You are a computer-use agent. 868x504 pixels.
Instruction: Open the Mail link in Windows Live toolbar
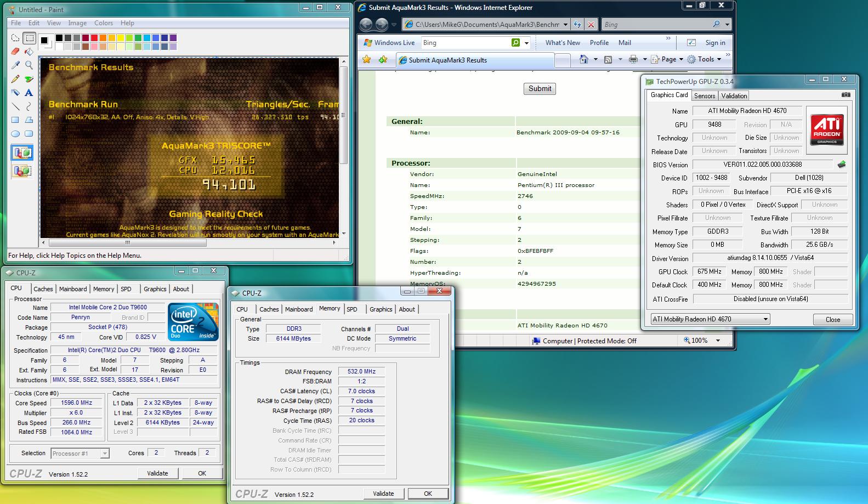pyautogui.click(x=625, y=43)
